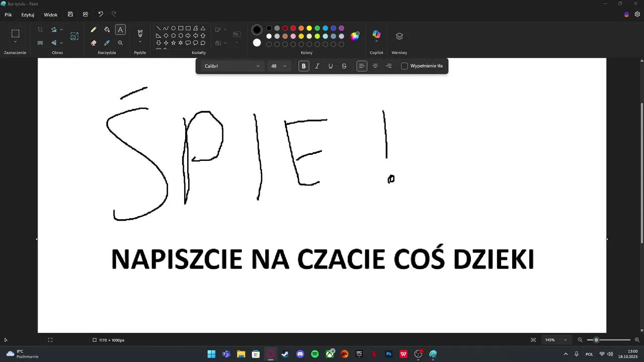Select the Eraser tool

(94, 43)
